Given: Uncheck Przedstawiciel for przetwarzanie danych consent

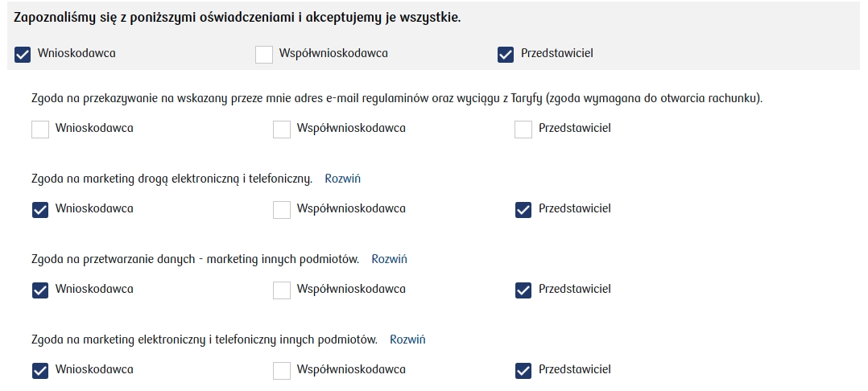Looking at the screenshot, I should coord(523,290).
